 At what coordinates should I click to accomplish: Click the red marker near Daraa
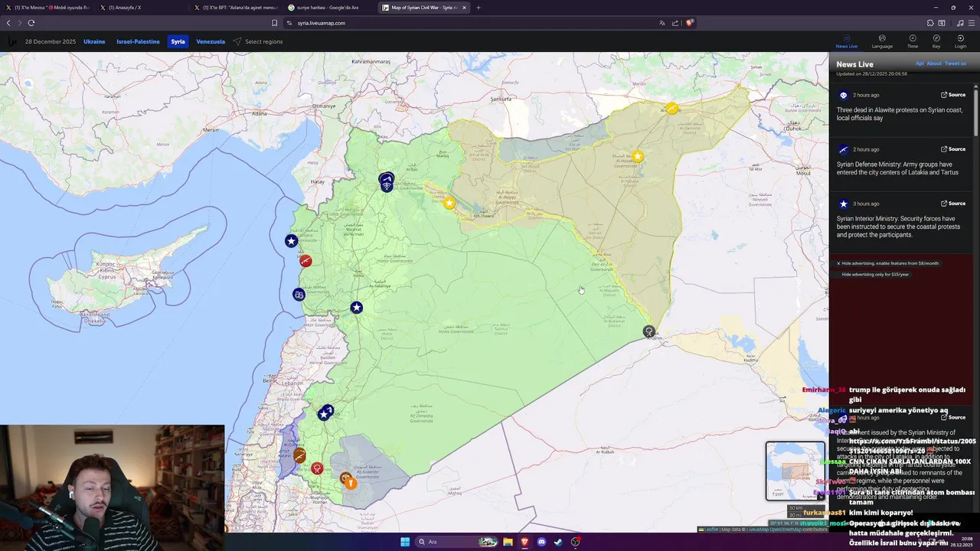click(317, 468)
